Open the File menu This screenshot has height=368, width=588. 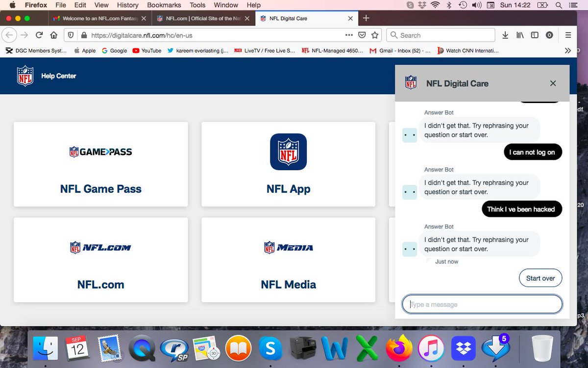[61, 5]
